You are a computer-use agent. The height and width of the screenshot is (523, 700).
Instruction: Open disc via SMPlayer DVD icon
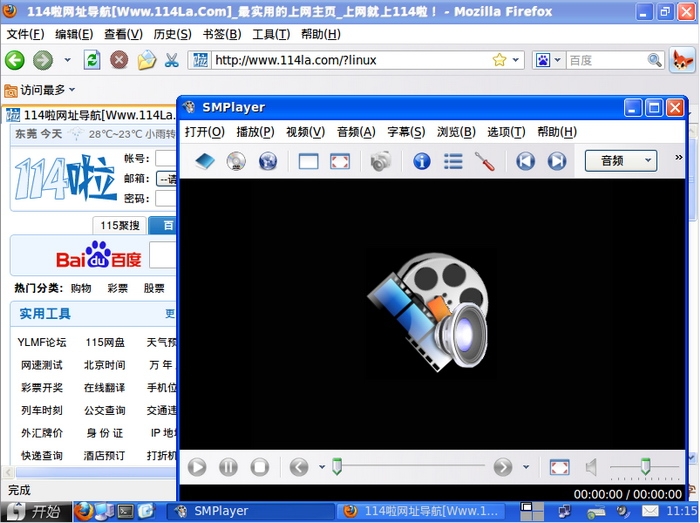coord(236,161)
